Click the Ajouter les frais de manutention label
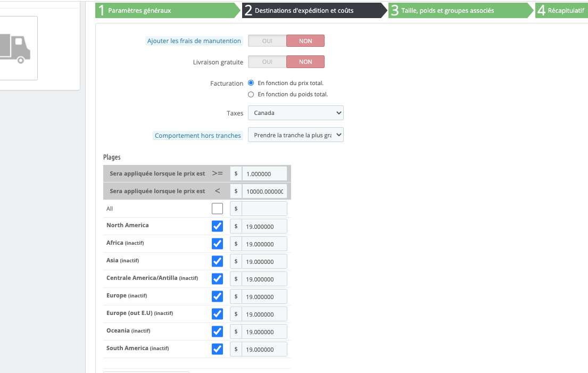This screenshot has width=588, height=373. pos(194,41)
